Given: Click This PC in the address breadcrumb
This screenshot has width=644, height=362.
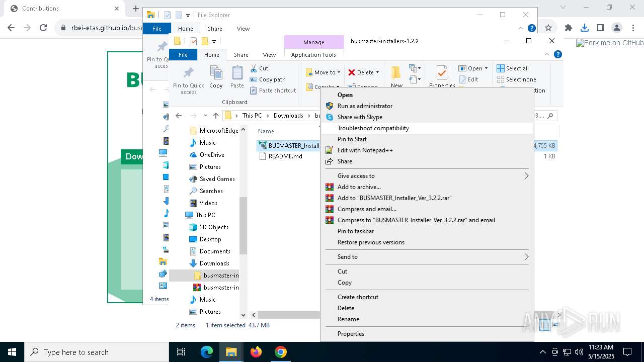Looking at the screenshot, I should pos(252,116).
